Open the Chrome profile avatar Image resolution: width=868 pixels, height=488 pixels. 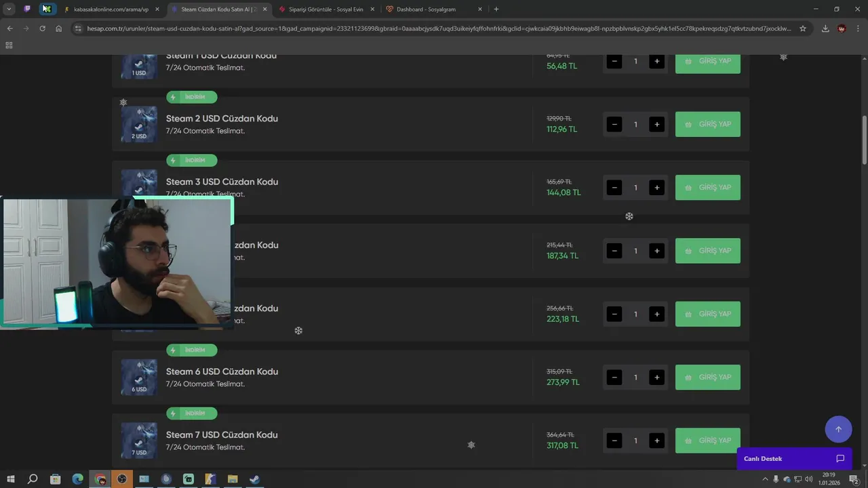click(x=842, y=28)
